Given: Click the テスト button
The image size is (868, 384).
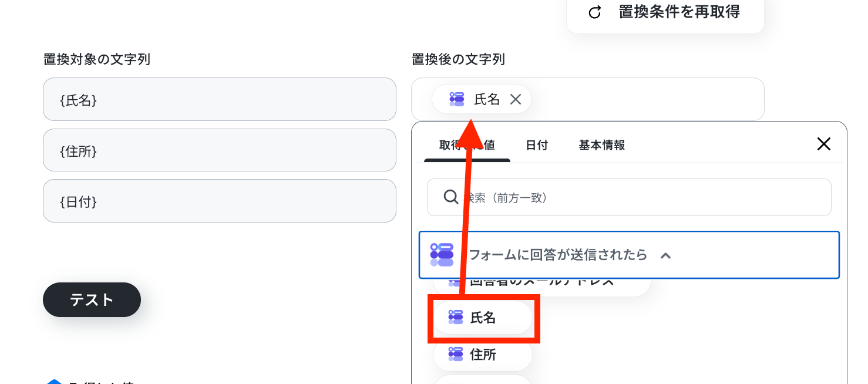Looking at the screenshot, I should 92,299.
